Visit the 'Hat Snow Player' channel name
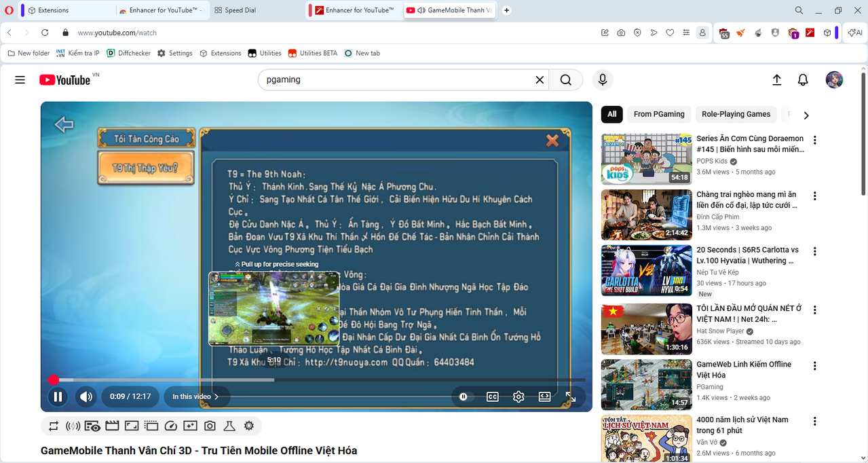 pyautogui.click(x=720, y=331)
